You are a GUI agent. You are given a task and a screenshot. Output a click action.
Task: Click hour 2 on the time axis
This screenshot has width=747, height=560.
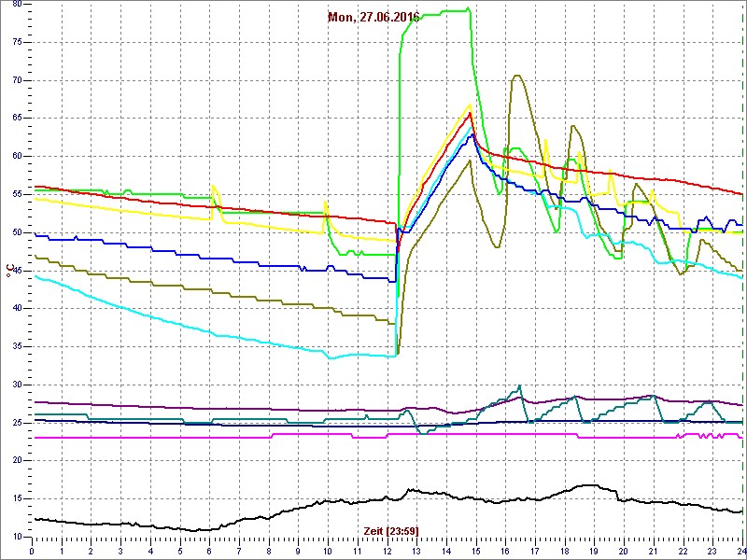click(x=91, y=551)
